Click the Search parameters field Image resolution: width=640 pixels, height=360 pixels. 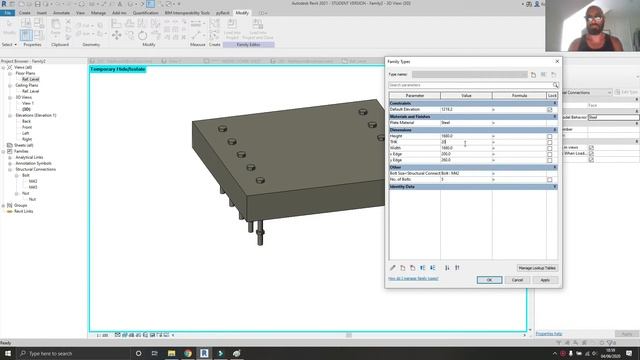tap(470, 85)
